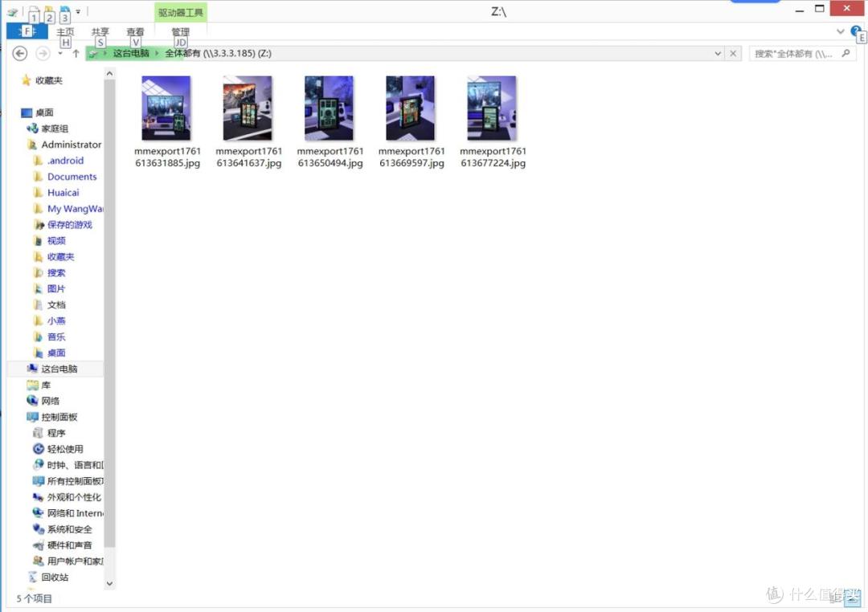The width and height of the screenshot is (868, 612).
Task: Click 这台电脑 in the address breadcrumb
Action: coord(131,53)
